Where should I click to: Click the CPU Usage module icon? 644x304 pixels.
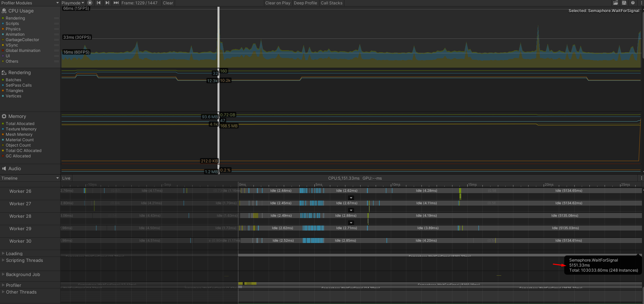coord(4,11)
